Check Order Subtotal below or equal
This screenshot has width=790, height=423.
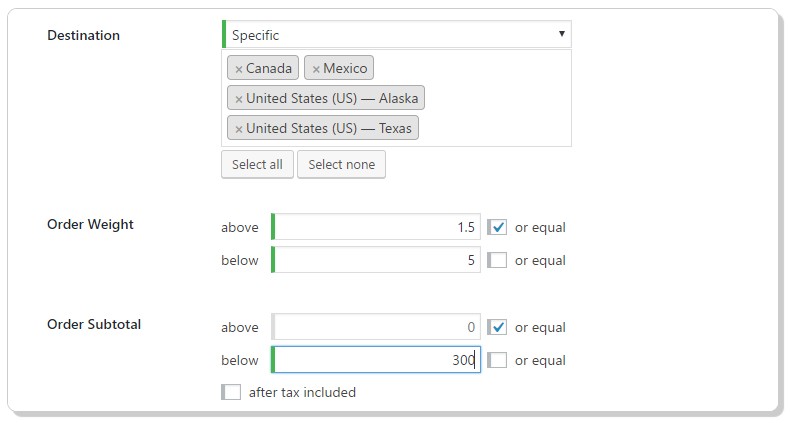click(x=497, y=360)
